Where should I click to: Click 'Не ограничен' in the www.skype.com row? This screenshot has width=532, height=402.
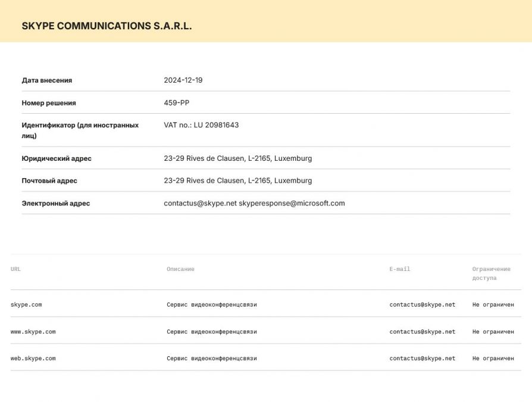(493, 332)
